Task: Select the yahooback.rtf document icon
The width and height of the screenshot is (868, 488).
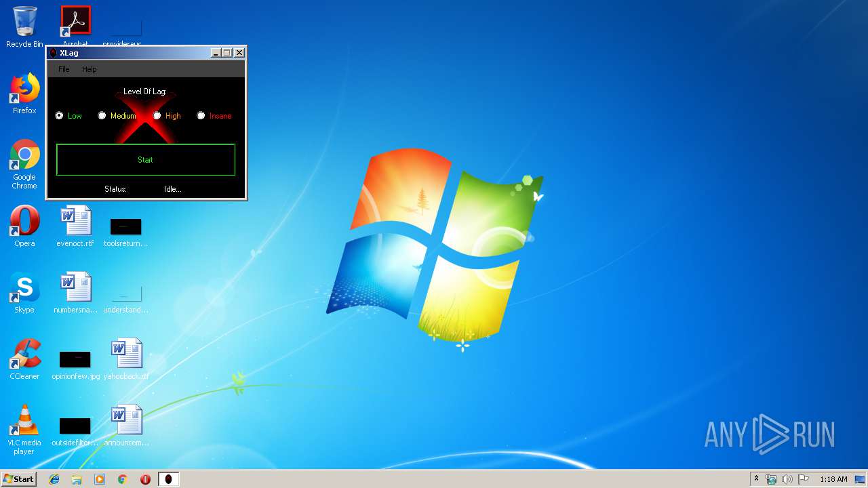Action: [x=126, y=359]
